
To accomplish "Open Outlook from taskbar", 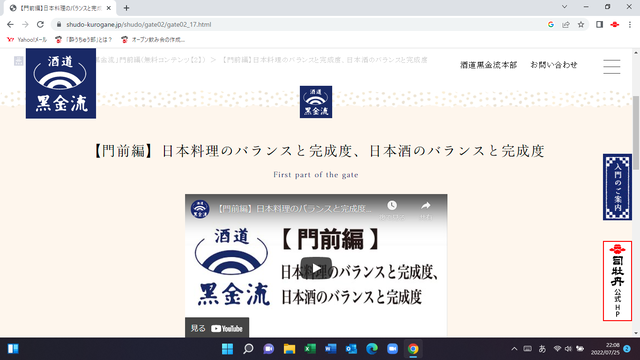I will point(351,349).
